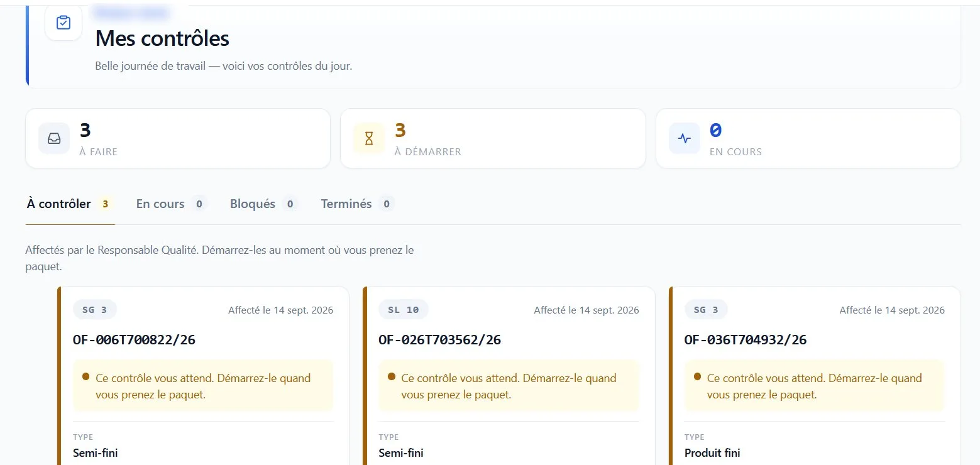Click the assignment date on OF-006T700822/26 card
This screenshot has height=465, width=980.
point(280,310)
